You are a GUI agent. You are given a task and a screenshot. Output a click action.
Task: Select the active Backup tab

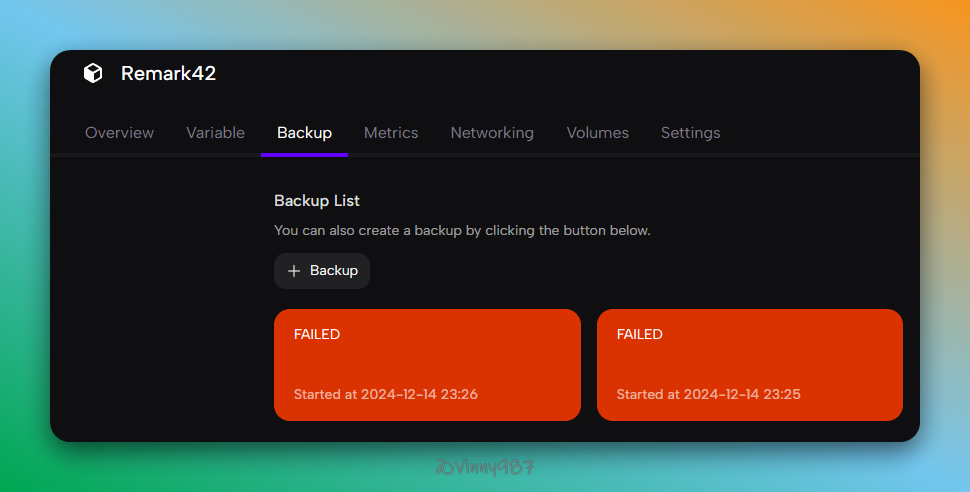pyautogui.click(x=304, y=133)
